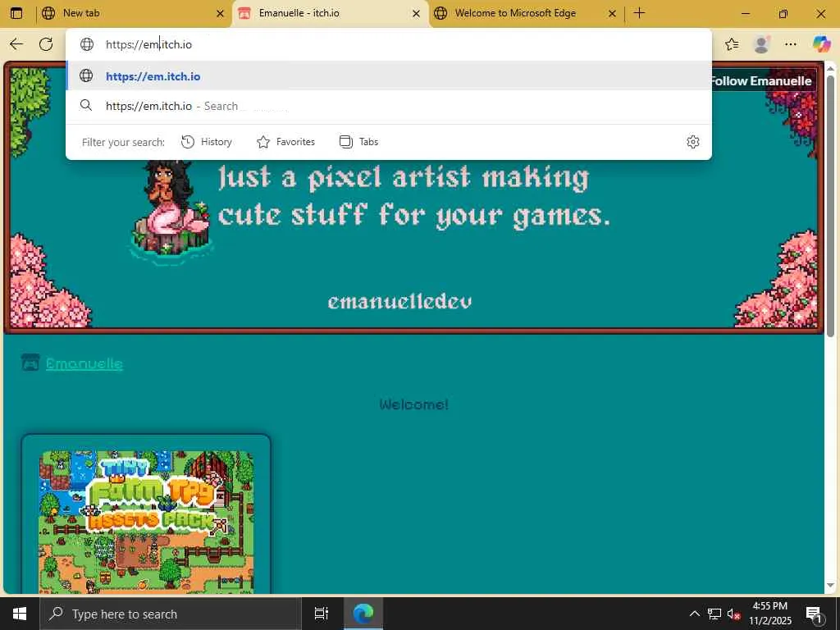Close the Emanuelle - itch.io tab
840x630 pixels.
416,13
